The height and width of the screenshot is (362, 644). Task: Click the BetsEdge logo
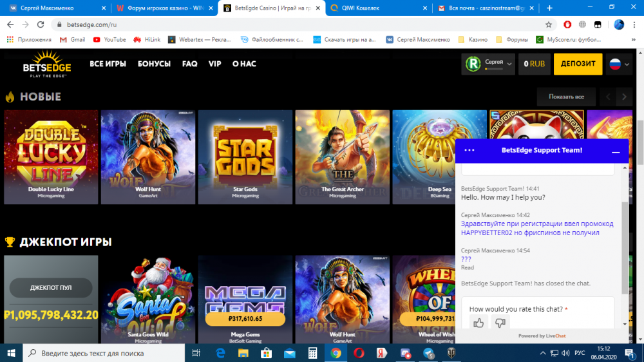point(47,64)
